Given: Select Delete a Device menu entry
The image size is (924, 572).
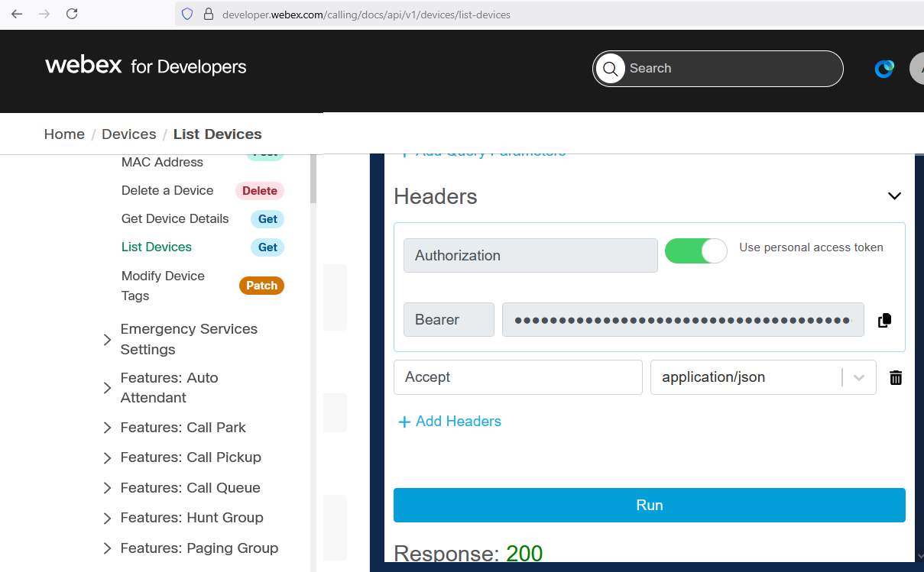Looking at the screenshot, I should pyautogui.click(x=167, y=191).
